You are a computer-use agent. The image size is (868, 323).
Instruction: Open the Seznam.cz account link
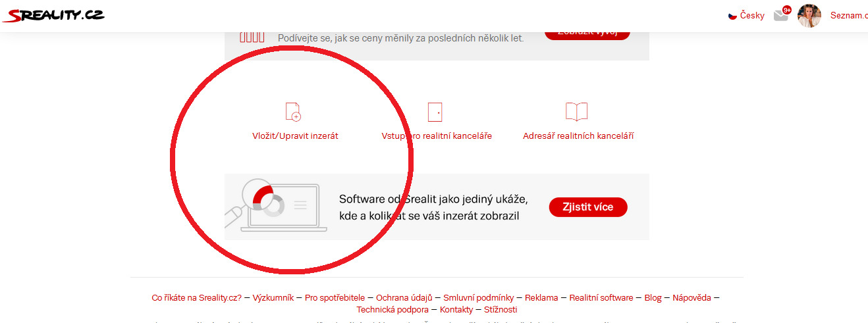click(x=849, y=16)
